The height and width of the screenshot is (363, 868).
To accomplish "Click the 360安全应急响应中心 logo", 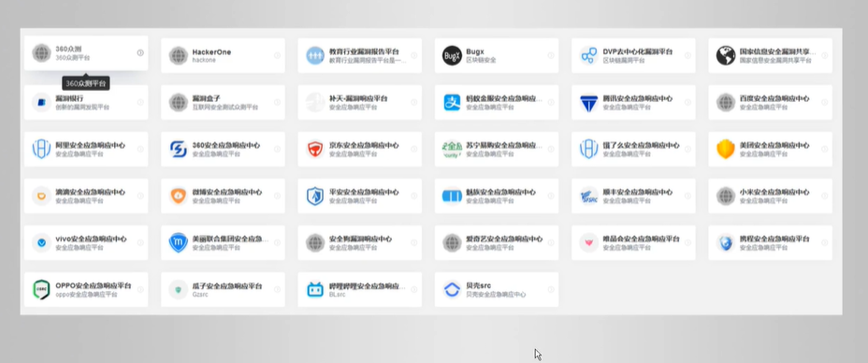I will click(x=179, y=149).
